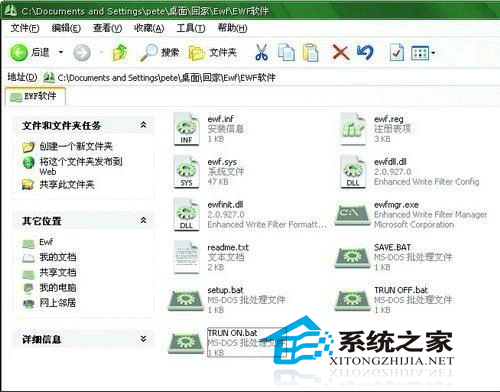Click the Properties checkmark icon
500x392 pixels.
(x=397, y=52)
